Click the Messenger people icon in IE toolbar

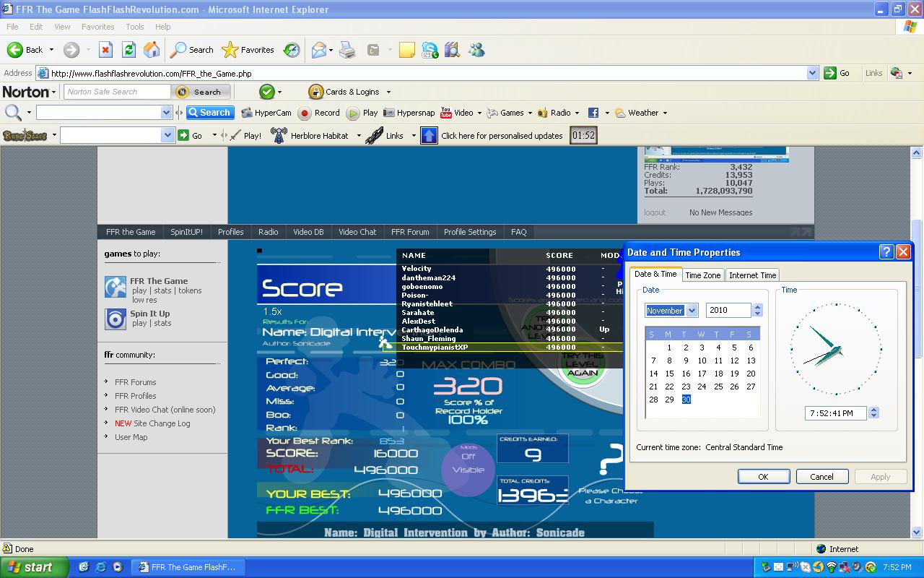pos(476,50)
